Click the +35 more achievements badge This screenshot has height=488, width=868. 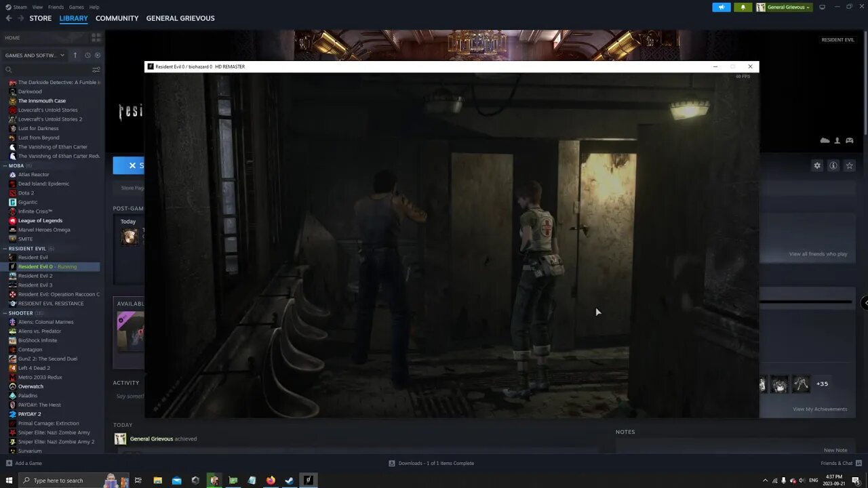pyautogui.click(x=822, y=384)
